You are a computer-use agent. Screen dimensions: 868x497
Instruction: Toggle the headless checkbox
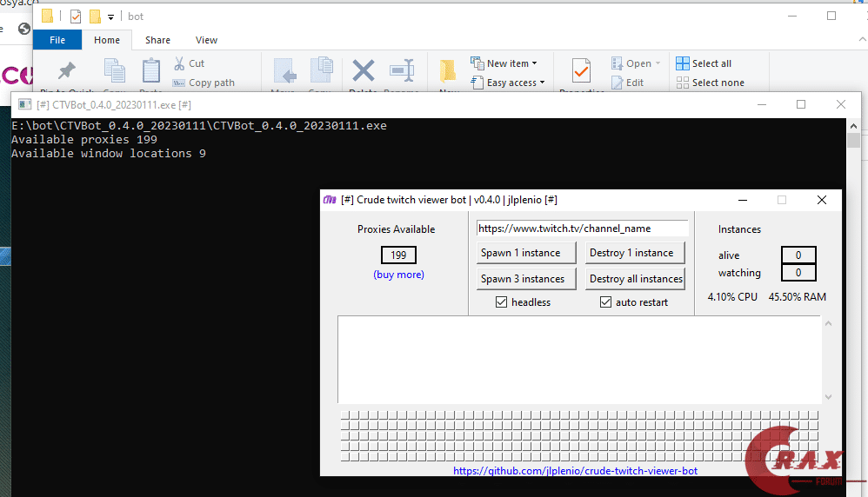pos(502,302)
